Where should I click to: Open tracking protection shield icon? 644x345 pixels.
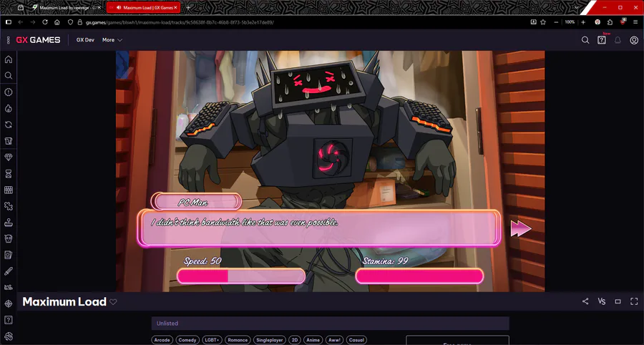tap(70, 22)
